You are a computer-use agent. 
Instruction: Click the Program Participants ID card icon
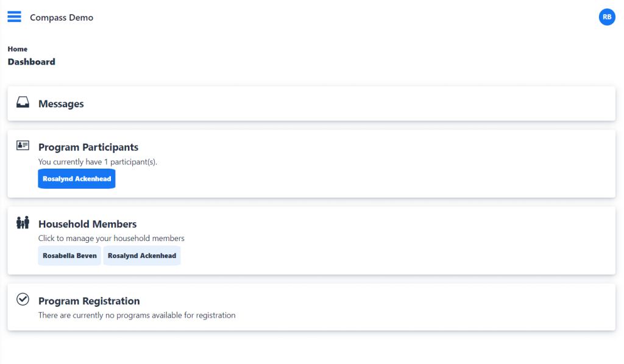(23, 145)
